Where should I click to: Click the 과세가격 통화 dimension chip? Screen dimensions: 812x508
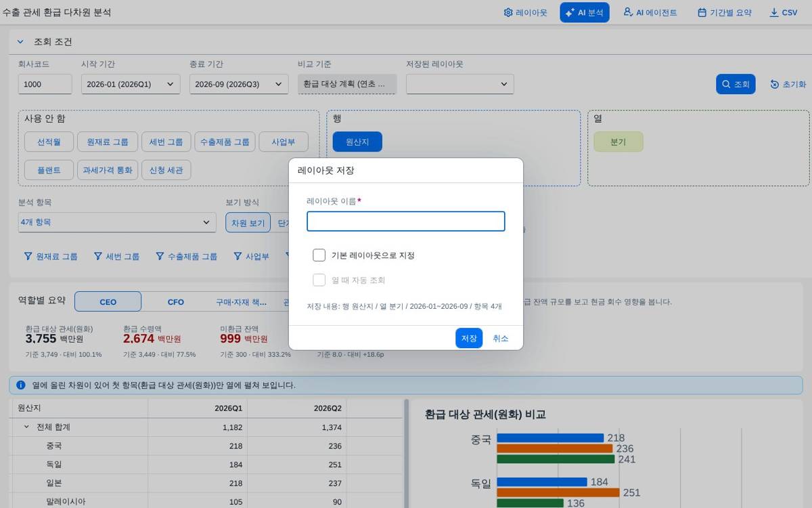coord(108,170)
